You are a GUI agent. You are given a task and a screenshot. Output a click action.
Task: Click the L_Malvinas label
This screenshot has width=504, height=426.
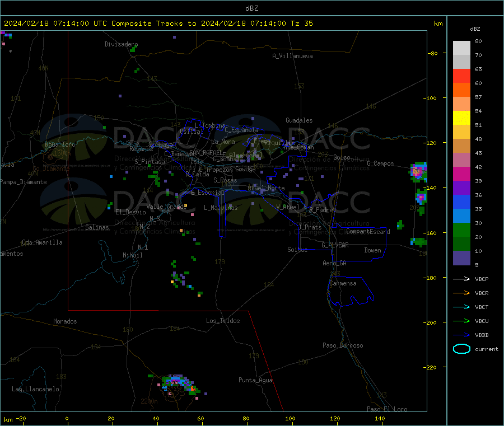tap(221, 208)
